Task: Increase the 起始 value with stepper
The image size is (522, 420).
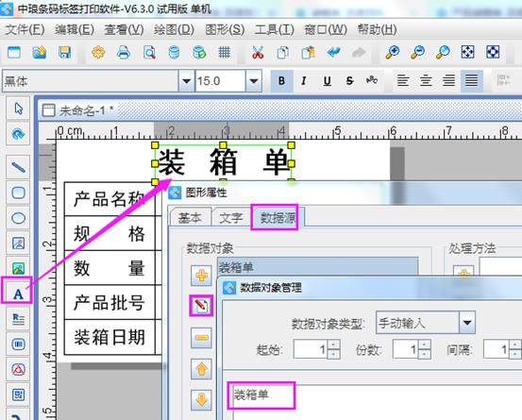Action: pos(334,344)
